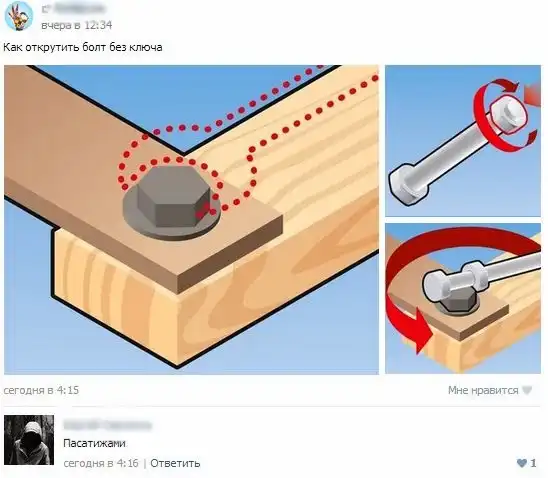This screenshot has width=548, height=478.
Task: Click the gray hex bolt head in the main picture
Action: point(172,197)
